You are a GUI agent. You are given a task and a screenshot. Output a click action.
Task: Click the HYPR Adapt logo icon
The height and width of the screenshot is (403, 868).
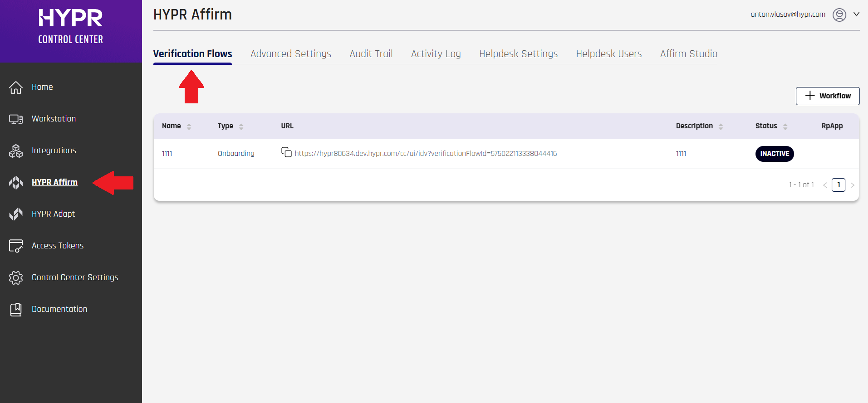tap(16, 214)
